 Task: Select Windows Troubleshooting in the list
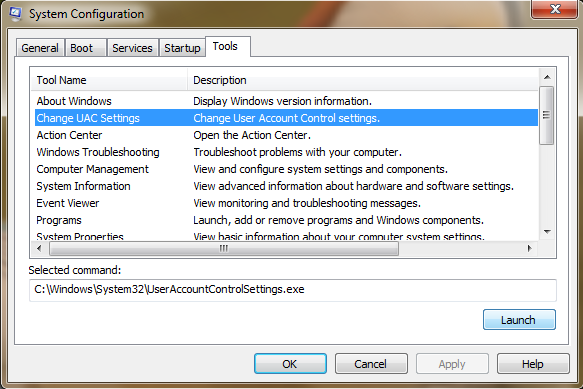point(286,152)
